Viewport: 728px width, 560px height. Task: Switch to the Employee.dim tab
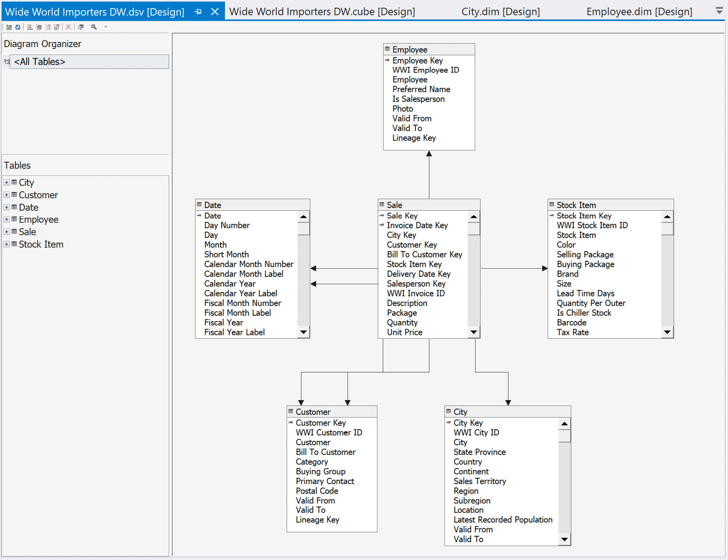point(639,12)
